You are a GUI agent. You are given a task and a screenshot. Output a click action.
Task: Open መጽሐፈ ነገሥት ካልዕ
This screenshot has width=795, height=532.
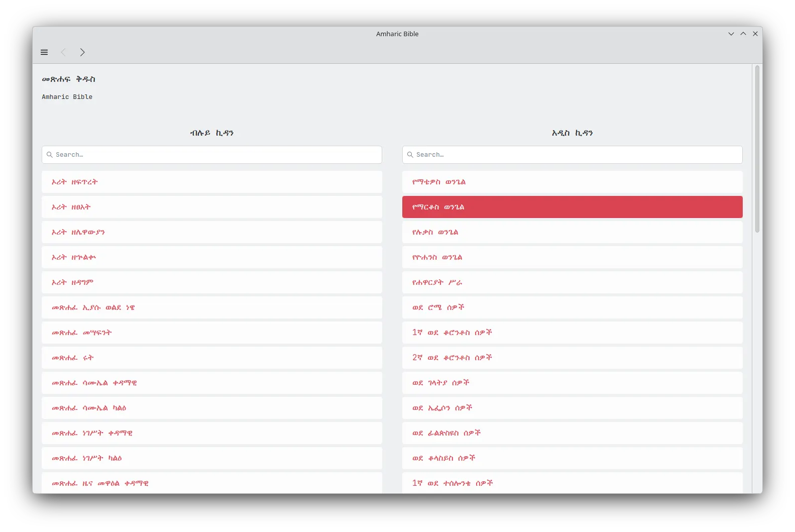pyautogui.click(x=212, y=458)
